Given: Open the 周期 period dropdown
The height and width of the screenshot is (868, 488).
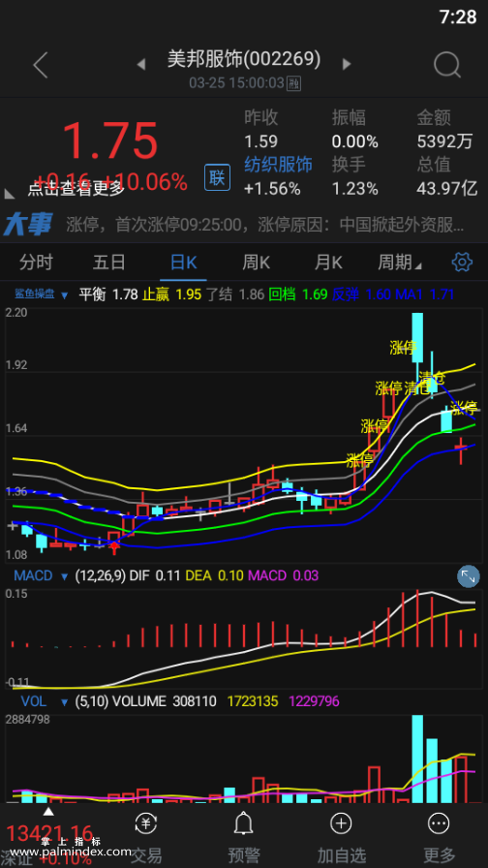Looking at the screenshot, I should (399, 262).
